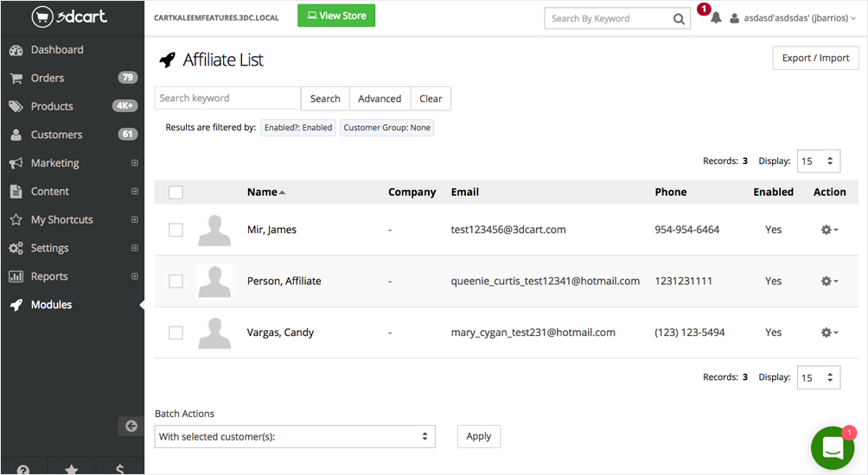Viewport: 868px width, 475px height.
Task: Click the Export / Import button
Action: pos(815,58)
